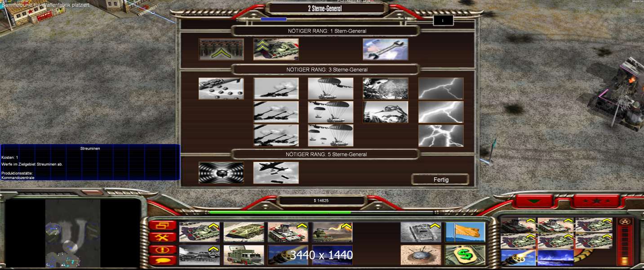
Task: Build a Battlemaster tank from command bar
Action: (x=199, y=232)
